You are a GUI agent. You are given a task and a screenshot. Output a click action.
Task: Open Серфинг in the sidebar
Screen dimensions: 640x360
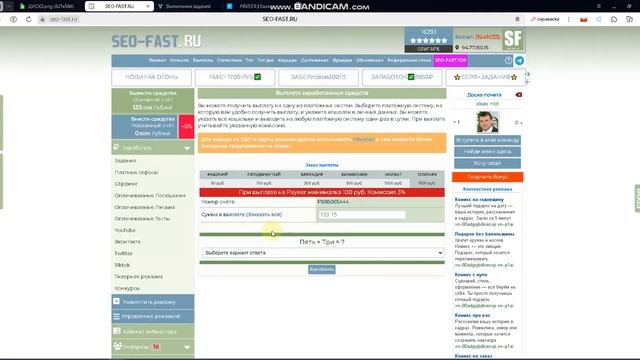tap(126, 184)
